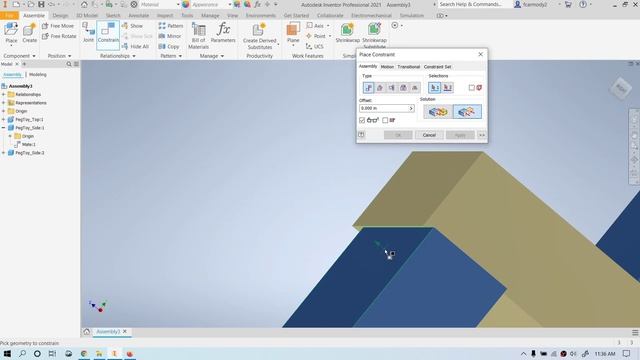Create a UCS work feature
This screenshot has width=640, height=360.
pyautogui.click(x=315, y=47)
